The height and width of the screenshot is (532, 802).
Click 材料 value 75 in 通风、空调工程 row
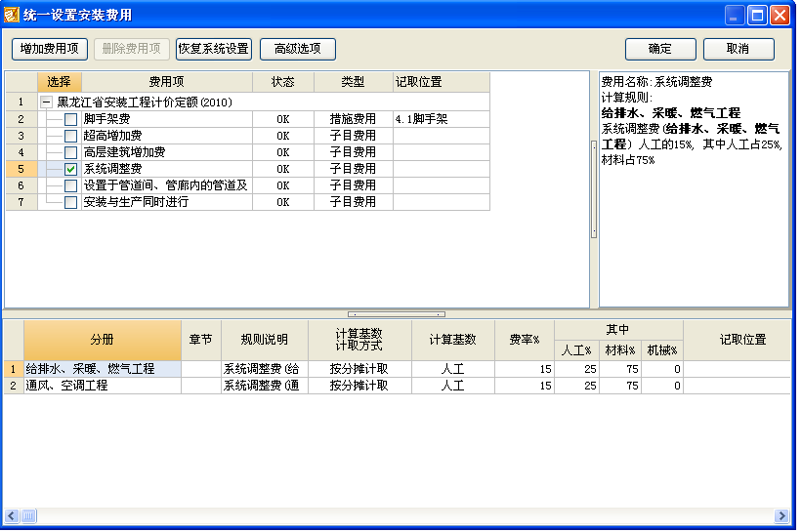pyautogui.click(x=620, y=386)
